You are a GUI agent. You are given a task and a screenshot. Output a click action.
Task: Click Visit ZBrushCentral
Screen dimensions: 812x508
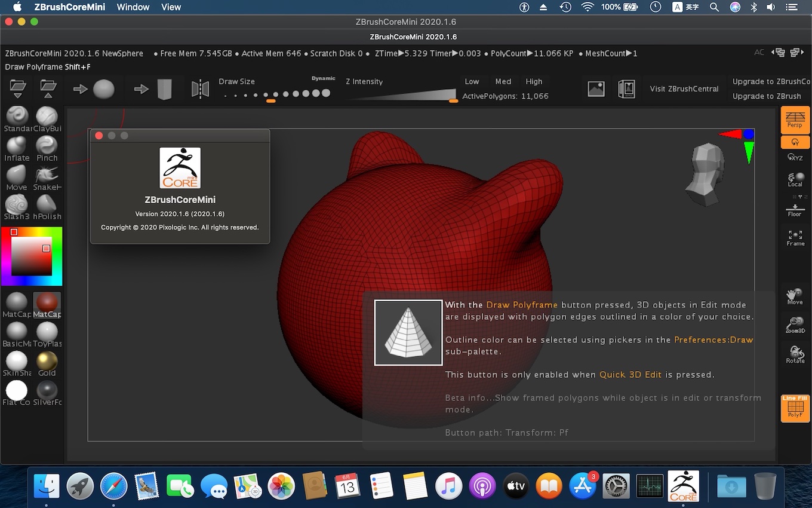(x=684, y=89)
